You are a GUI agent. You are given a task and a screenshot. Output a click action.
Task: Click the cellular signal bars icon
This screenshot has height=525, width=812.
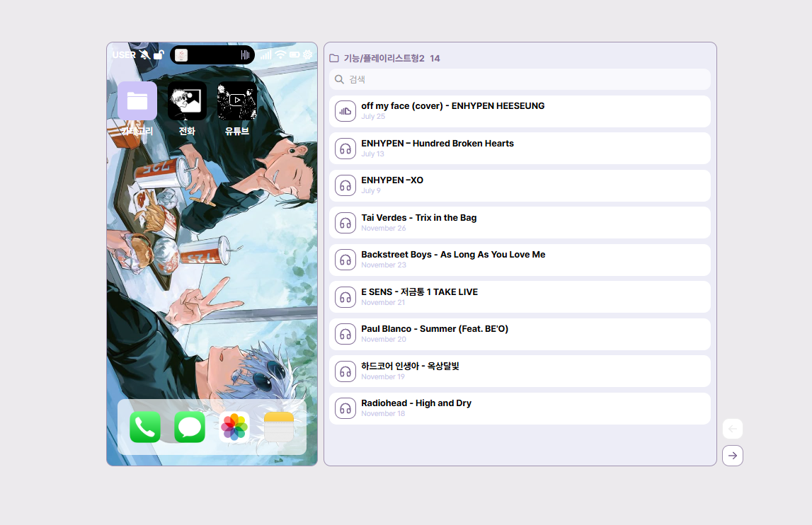coord(265,55)
